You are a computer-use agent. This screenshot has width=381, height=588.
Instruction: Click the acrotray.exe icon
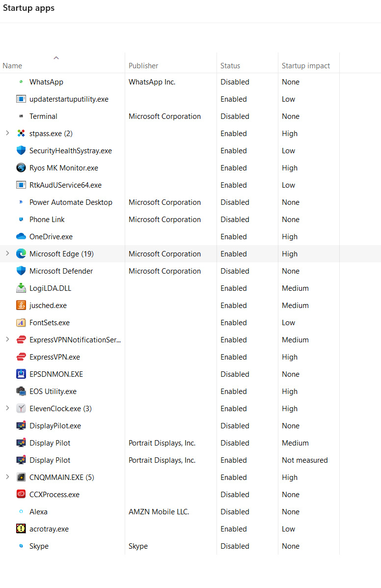21,529
